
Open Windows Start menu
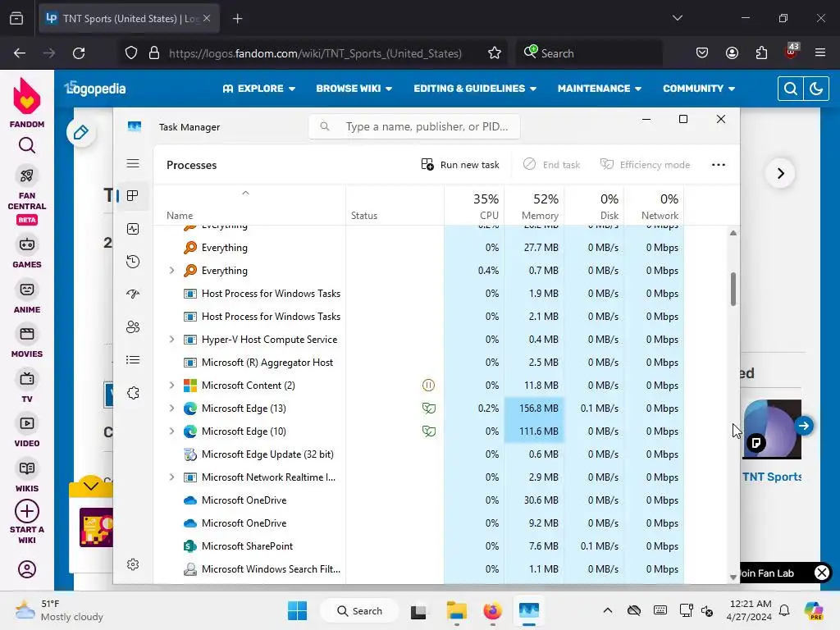pyautogui.click(x=297, y=610)
